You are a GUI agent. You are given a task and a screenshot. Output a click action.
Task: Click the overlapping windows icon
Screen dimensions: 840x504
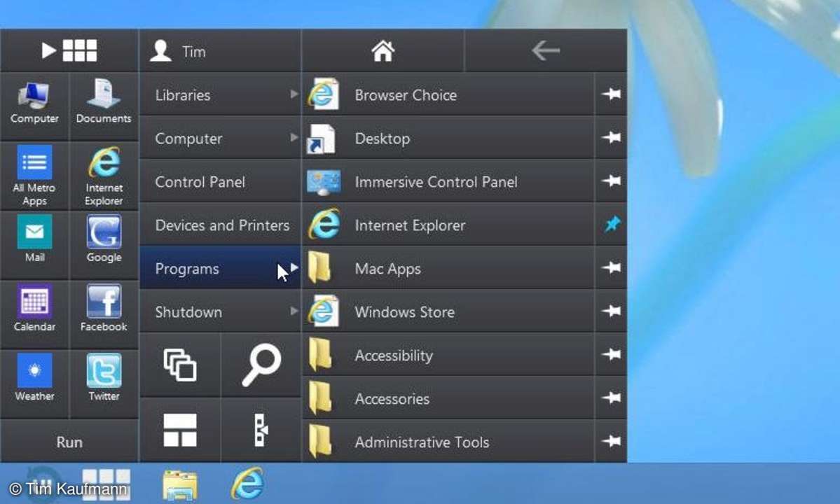tap(180, 365)
